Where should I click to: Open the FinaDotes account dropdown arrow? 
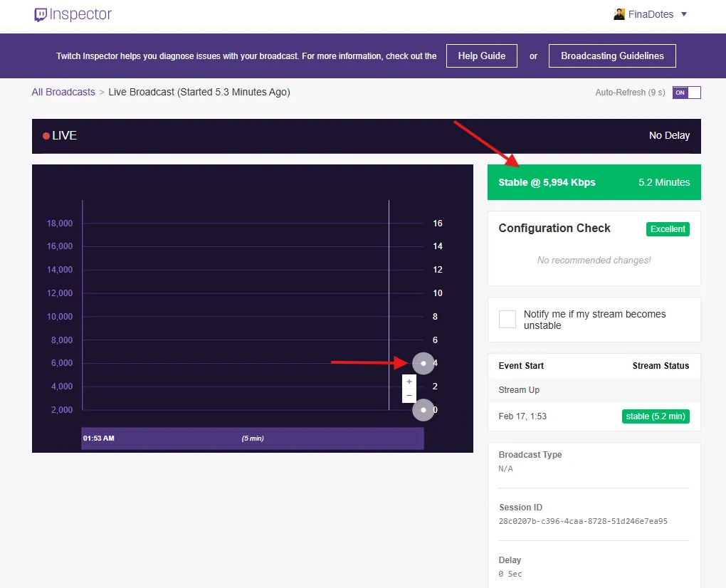click(x=684, y=14)
